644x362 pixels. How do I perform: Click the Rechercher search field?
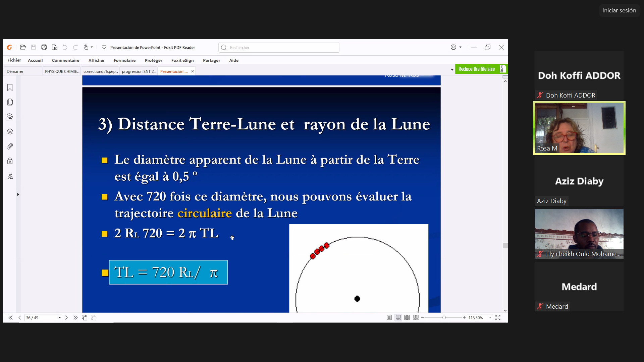click(x=279, y=47)
